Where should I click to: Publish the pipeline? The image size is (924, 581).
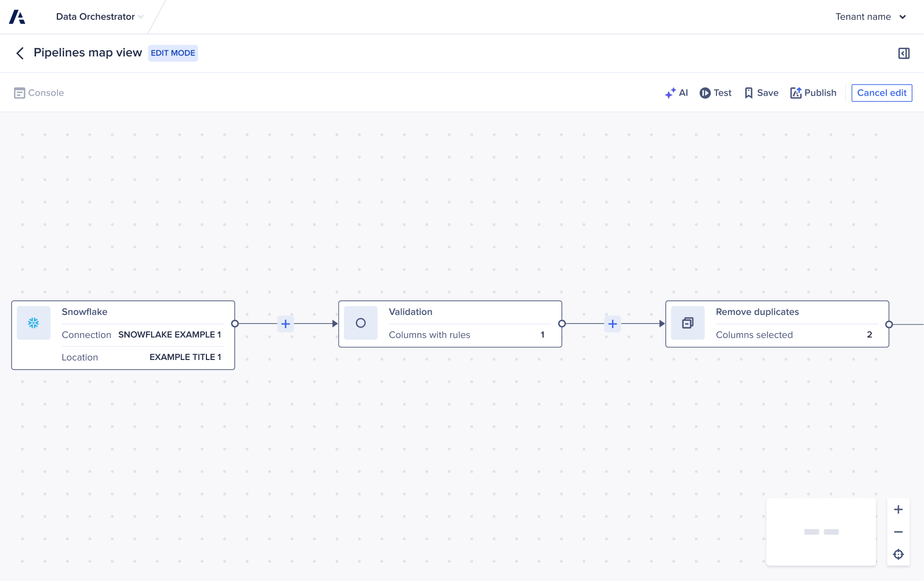click(813, 93)
